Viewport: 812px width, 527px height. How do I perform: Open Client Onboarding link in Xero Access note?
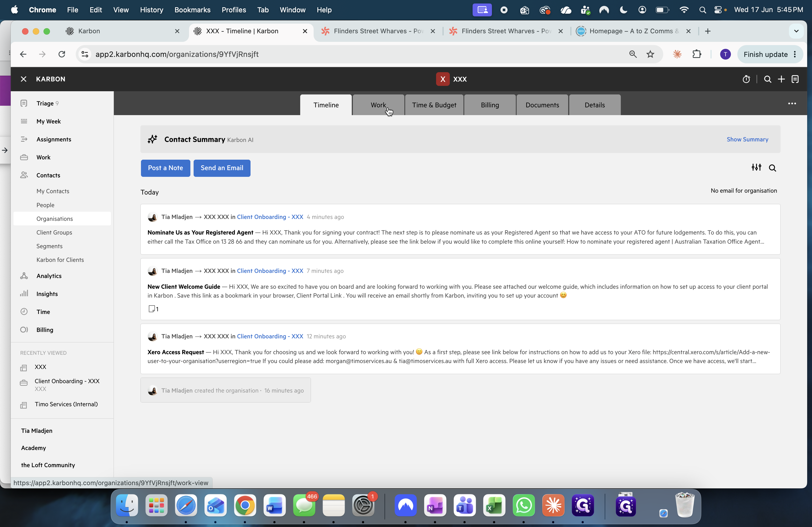(270, 336)
